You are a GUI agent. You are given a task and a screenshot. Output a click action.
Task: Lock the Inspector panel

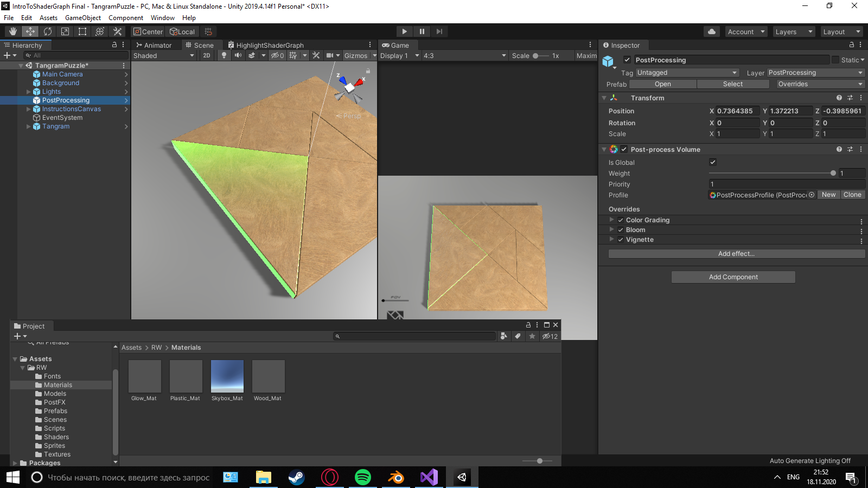tap(851, 45)
